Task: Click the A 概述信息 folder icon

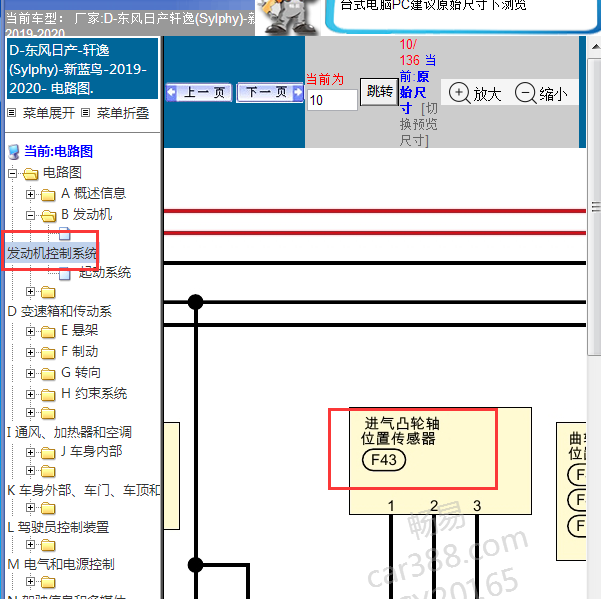Action: tap(48, 195)
